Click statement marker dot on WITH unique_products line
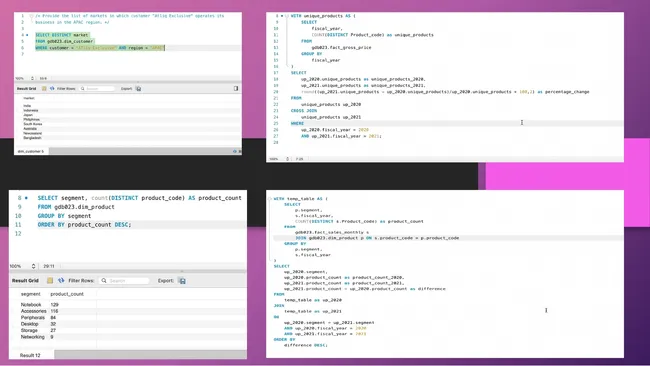Viewport: 650px width, 366px height. coord(282,16)
